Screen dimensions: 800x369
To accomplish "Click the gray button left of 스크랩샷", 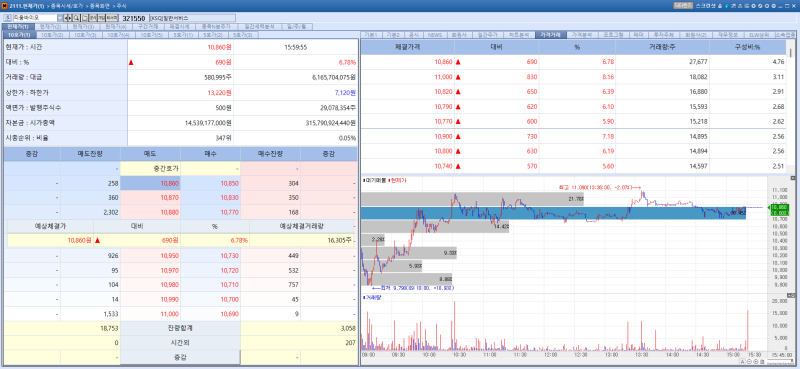I will pos(683,6).
